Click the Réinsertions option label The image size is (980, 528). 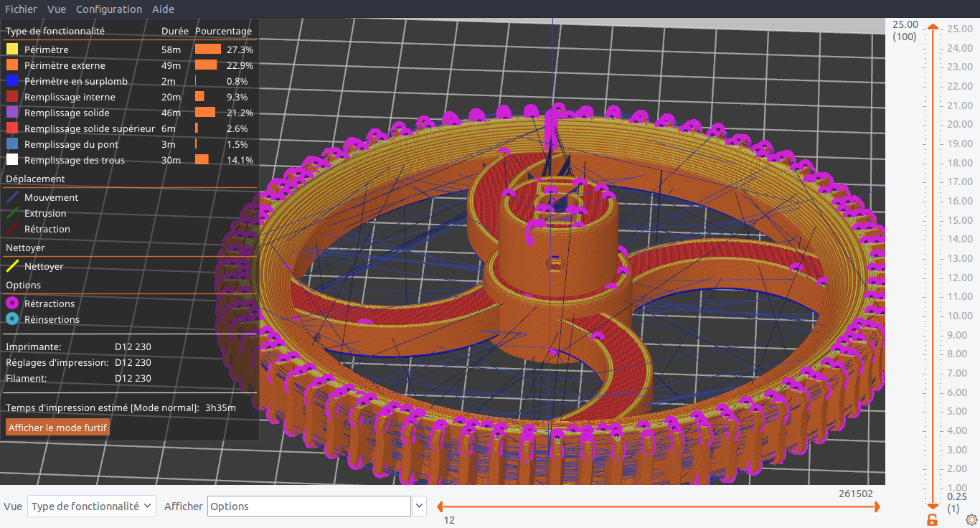pos(52,319)
